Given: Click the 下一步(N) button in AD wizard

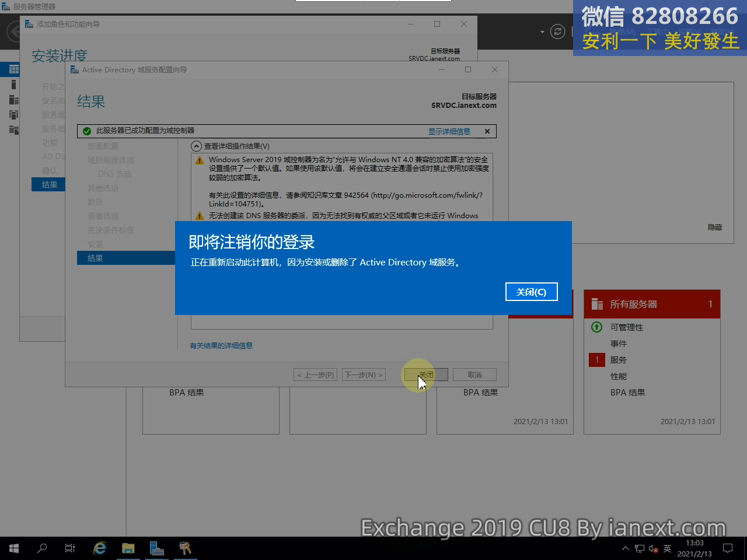Looking at the screenshot, I should point(364,374).
